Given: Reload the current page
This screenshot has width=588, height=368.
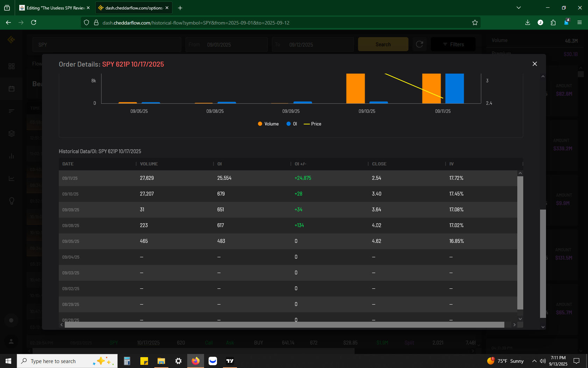Looking at the screenshot, I should [x=34, y=22].
